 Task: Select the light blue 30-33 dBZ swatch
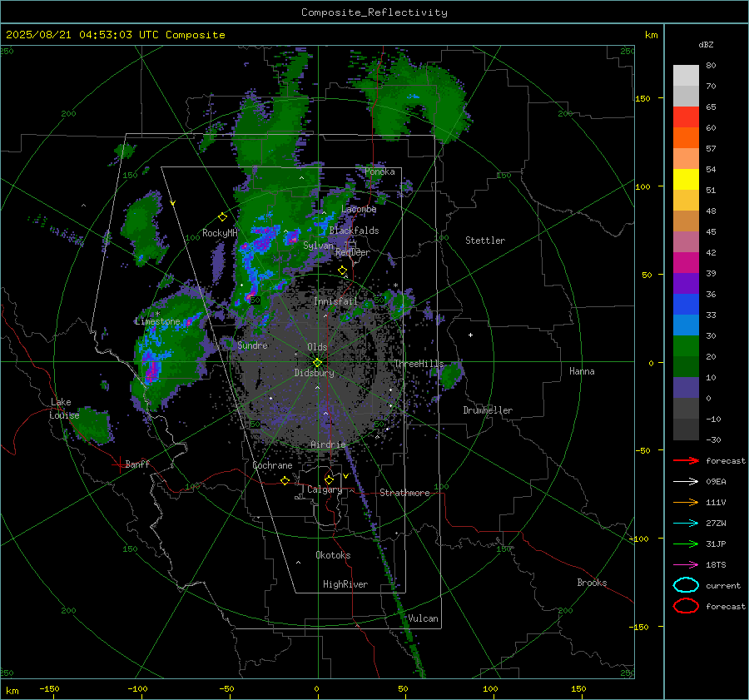(x=686, y=325)
